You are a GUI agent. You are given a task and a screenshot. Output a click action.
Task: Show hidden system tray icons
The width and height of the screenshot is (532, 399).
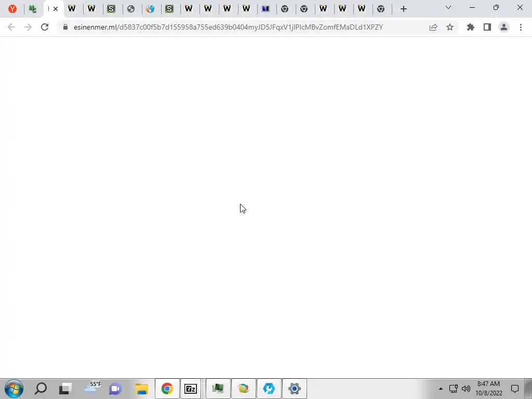(x=441, y=389)
